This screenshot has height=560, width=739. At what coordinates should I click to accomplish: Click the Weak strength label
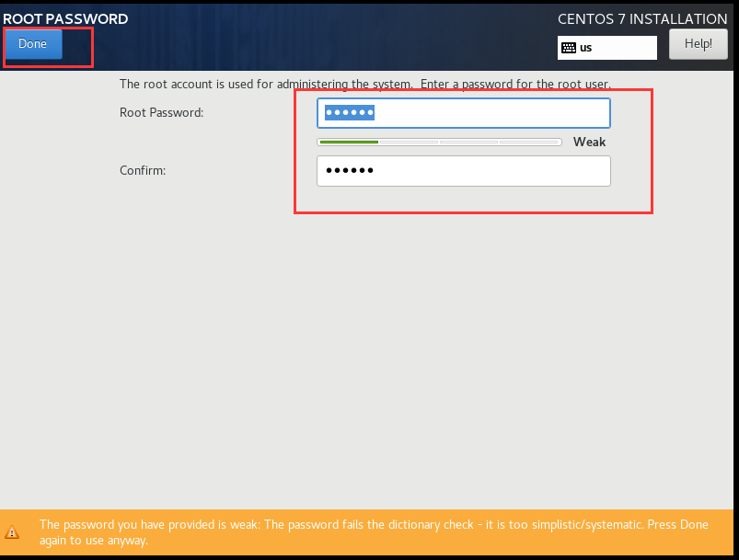coord(589,142)
